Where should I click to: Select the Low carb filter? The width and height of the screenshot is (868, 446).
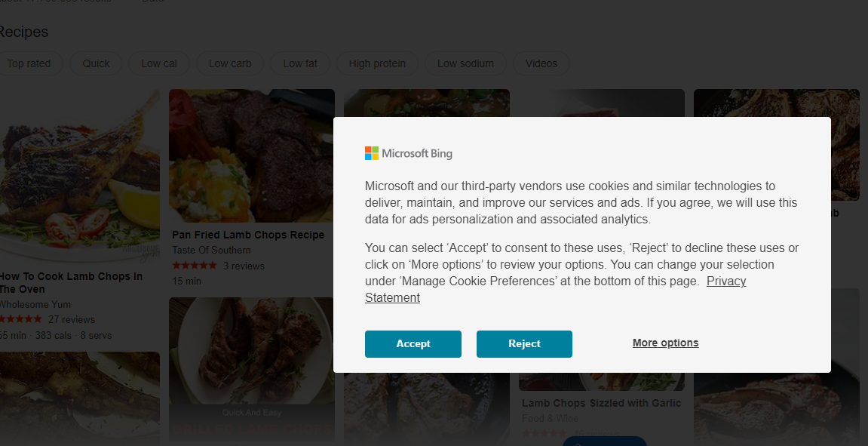(229, 63)
